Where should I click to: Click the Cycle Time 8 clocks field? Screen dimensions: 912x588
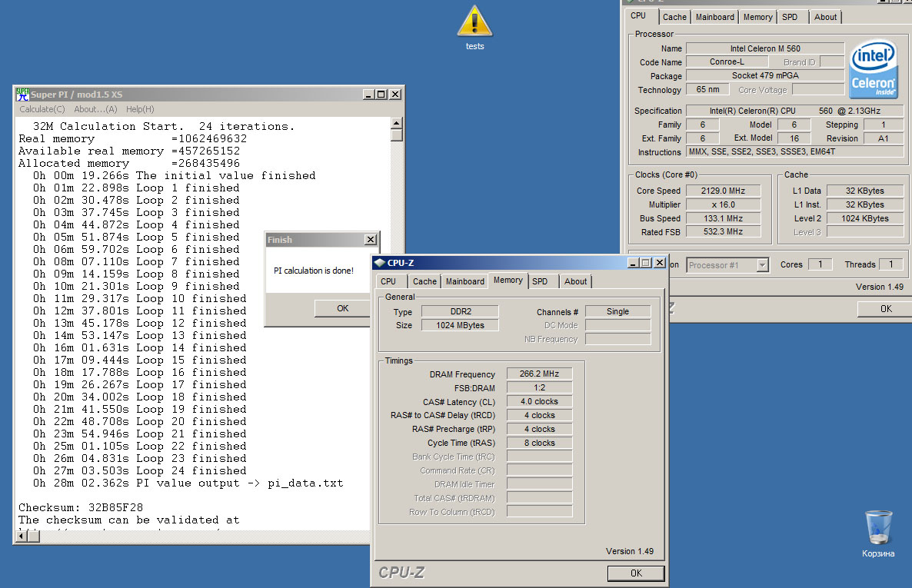539,443
